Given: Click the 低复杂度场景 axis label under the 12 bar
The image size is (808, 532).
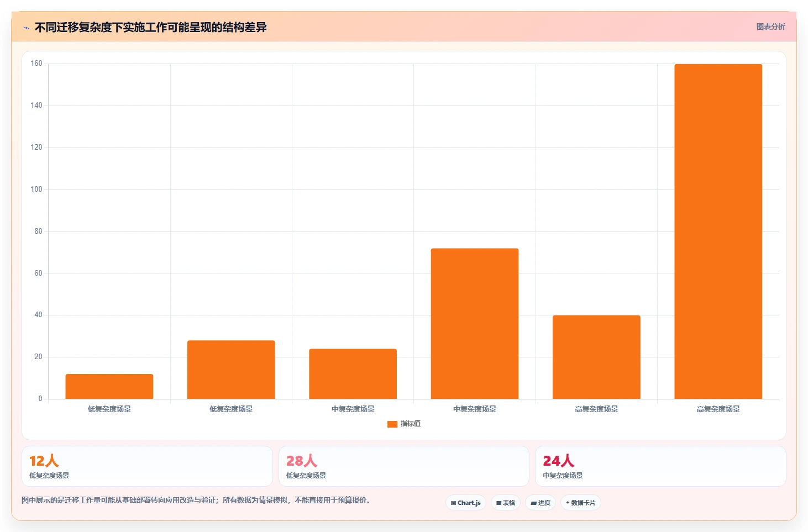Looking at the screenshot, I should pyautogui.click(x=109, y=409).
